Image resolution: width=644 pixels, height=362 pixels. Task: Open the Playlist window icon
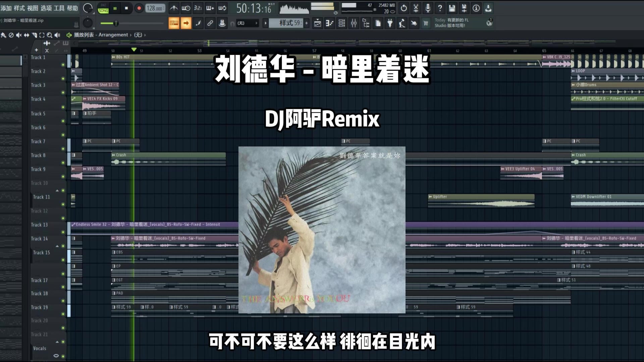[317, 23]
